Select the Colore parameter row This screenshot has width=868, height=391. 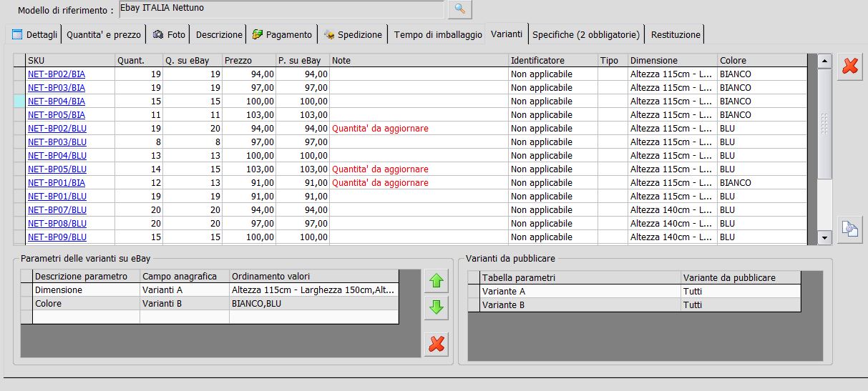210,303
